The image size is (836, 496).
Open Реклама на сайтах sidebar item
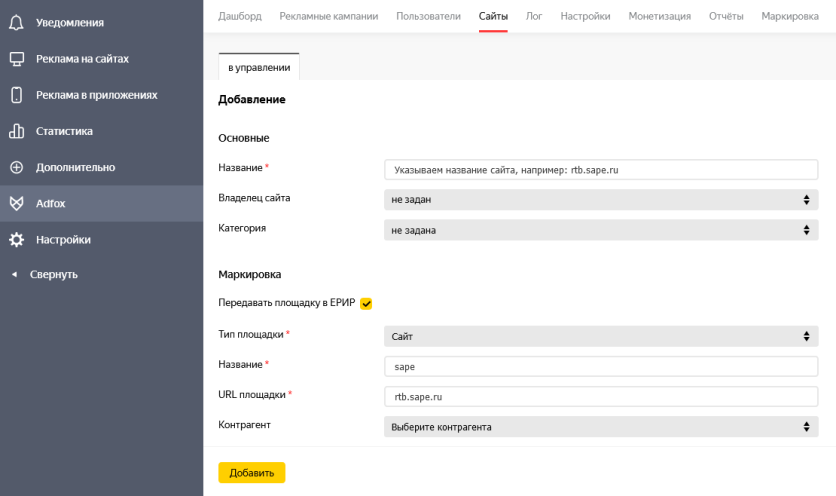point(101,59)
